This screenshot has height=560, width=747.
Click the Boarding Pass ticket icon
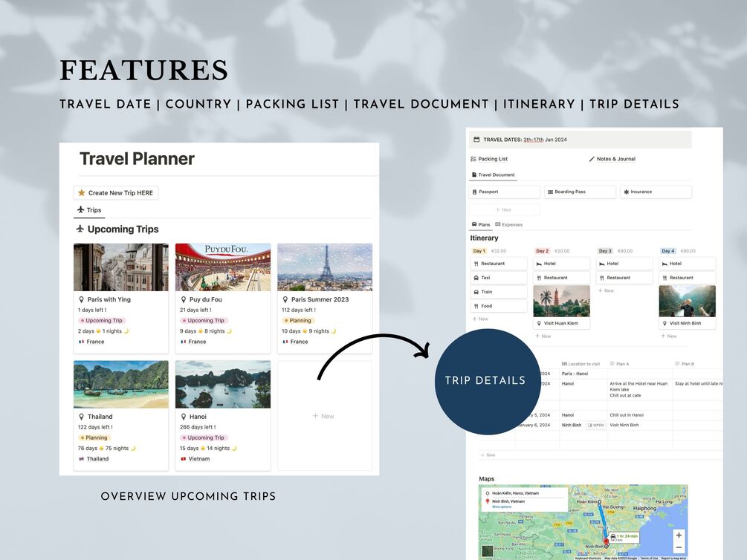click(x=550, y=192)
